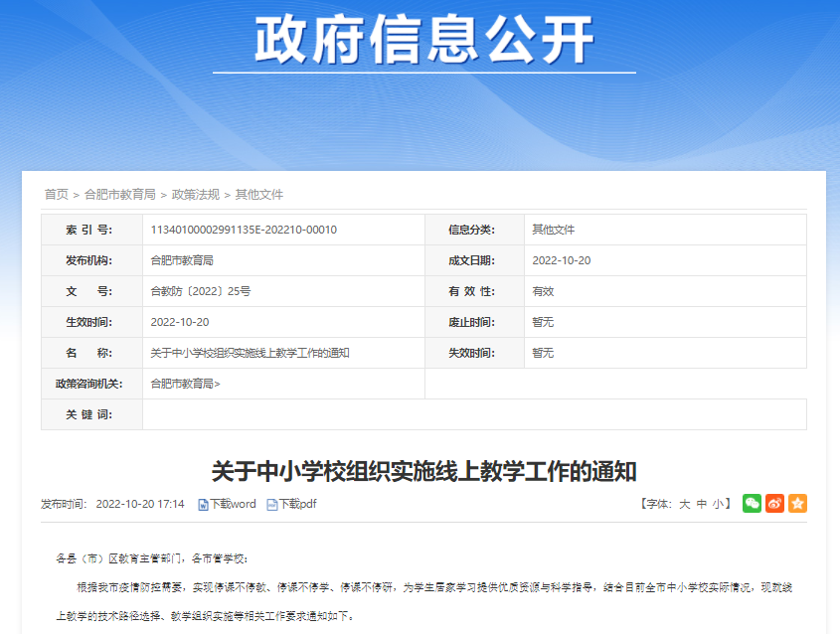The image size is (840, 634).
Task: Select 合肥市教育局 in 发布机构 row
Action: [182, 260]
